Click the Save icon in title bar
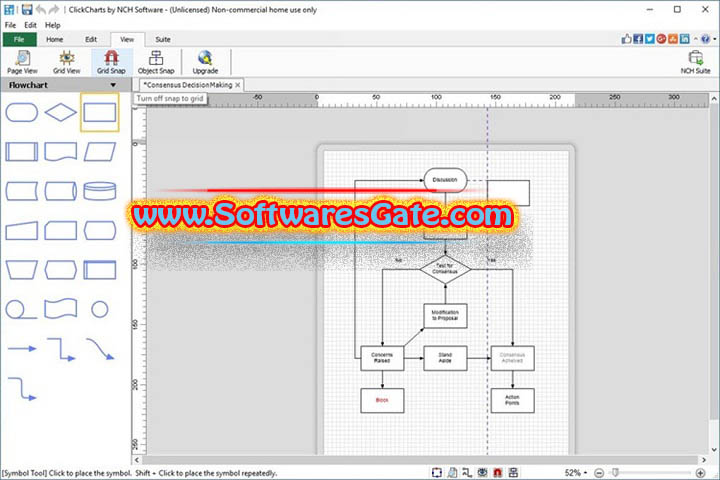Viewport: 720px width, 480px height. pos(27,9)
